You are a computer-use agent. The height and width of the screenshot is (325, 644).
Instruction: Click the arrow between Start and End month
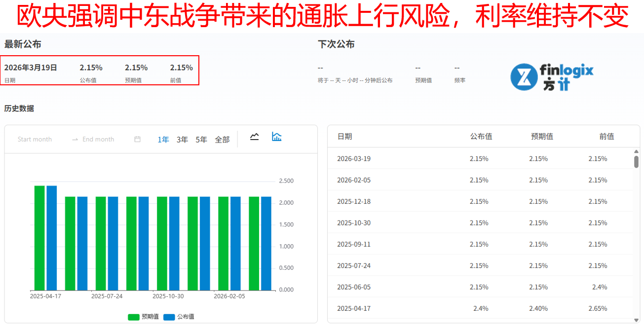(75, 140)
